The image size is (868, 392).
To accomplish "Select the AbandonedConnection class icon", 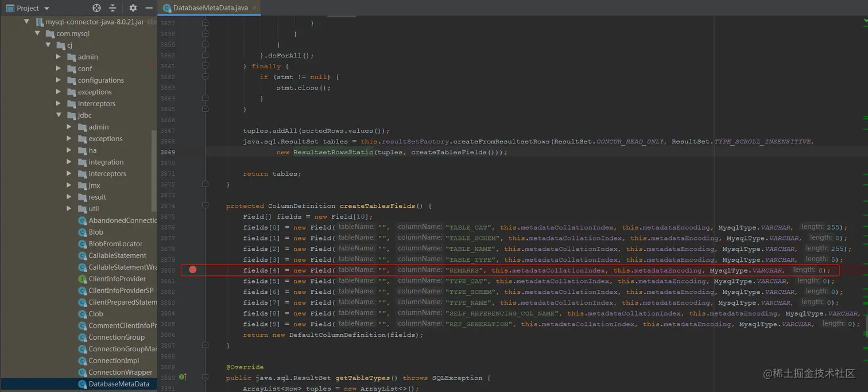I will pos(82,220).
